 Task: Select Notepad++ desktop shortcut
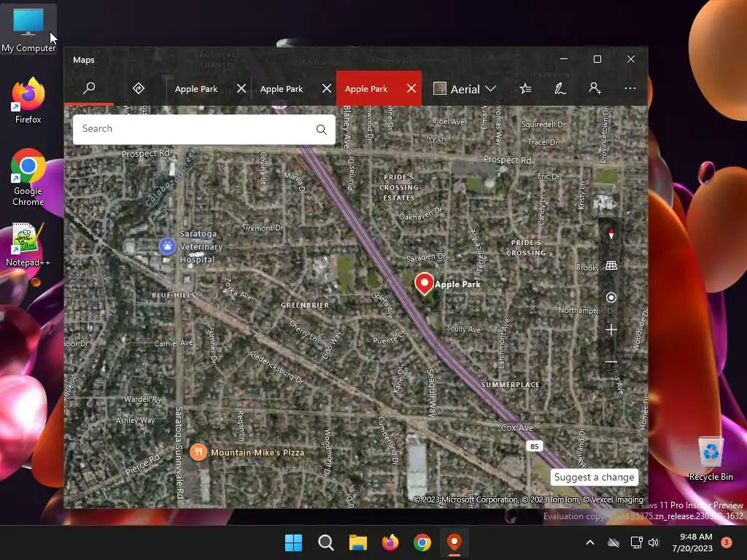[28, 245]
